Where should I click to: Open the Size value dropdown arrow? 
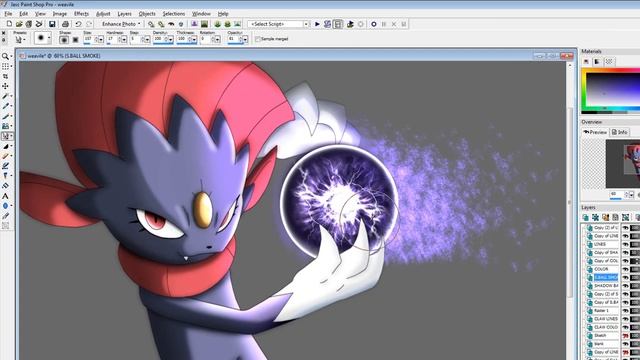click(x=101, y=40)
